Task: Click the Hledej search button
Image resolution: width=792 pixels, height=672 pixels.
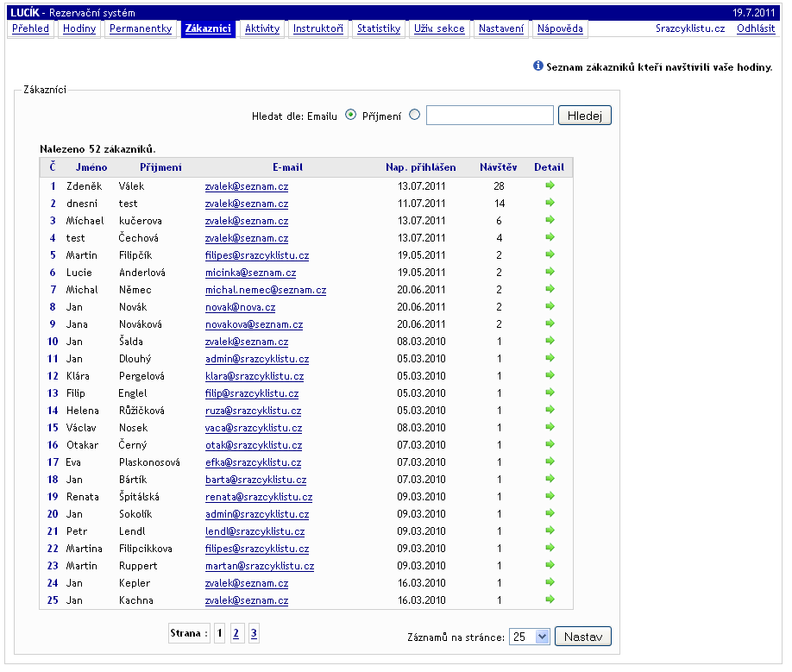Action: click(x=584, y=116)
